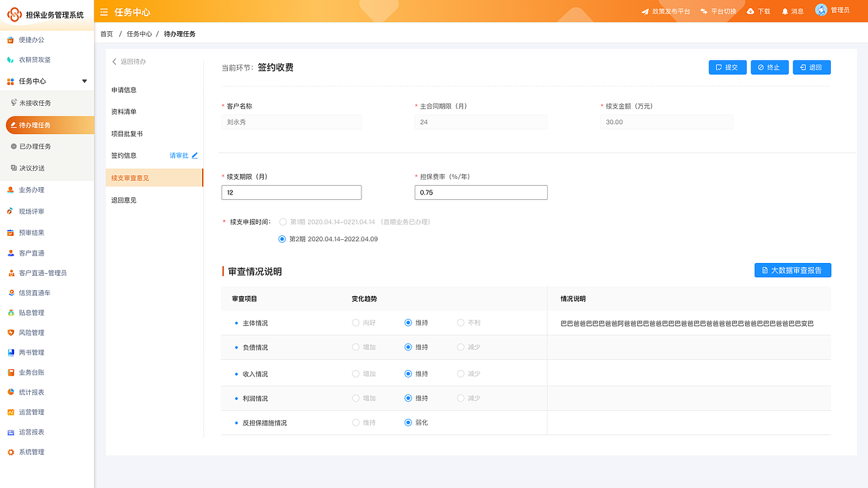Check messages with the 消息 bell icon
The height and width of the screenshot is (488, 868).
coord(783,11)
